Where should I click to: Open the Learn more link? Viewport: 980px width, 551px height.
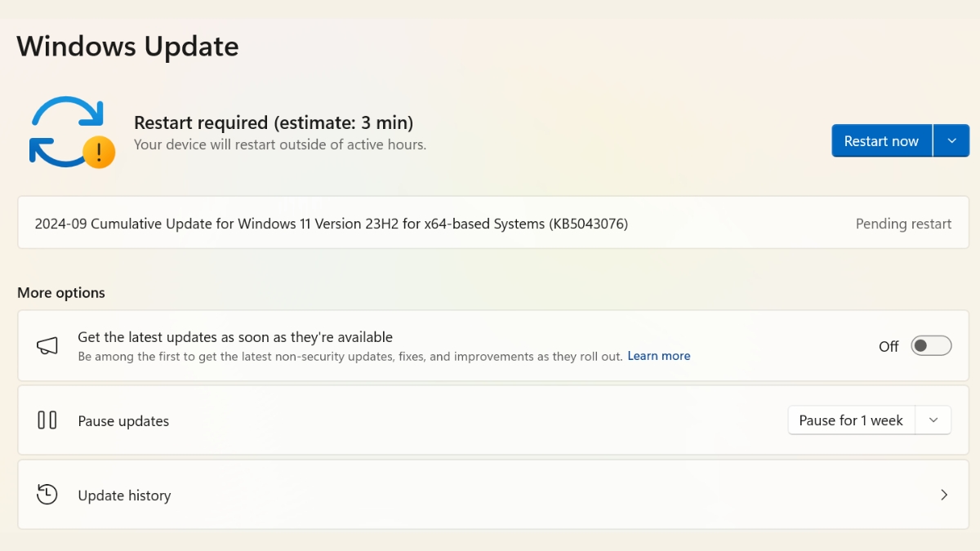pyautogui.click(x=659, y=356)
